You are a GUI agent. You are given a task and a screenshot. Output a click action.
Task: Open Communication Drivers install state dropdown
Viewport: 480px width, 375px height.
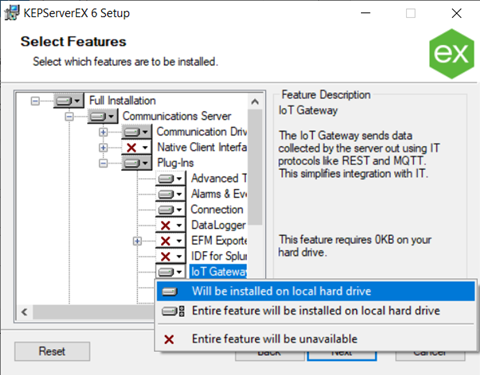pos(136,132)
